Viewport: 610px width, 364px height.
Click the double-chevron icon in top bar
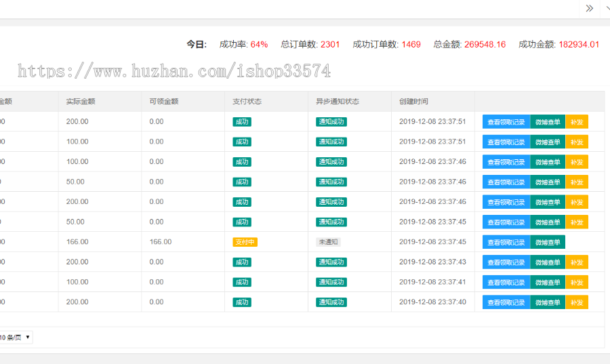click(589, 8)
